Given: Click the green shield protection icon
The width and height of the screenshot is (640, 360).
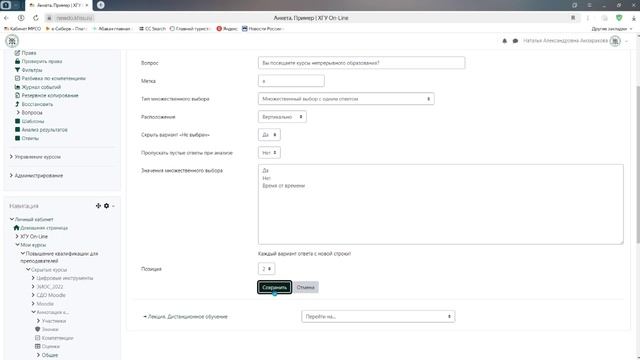Looking at the screenshot, I should tap(619, 18).
